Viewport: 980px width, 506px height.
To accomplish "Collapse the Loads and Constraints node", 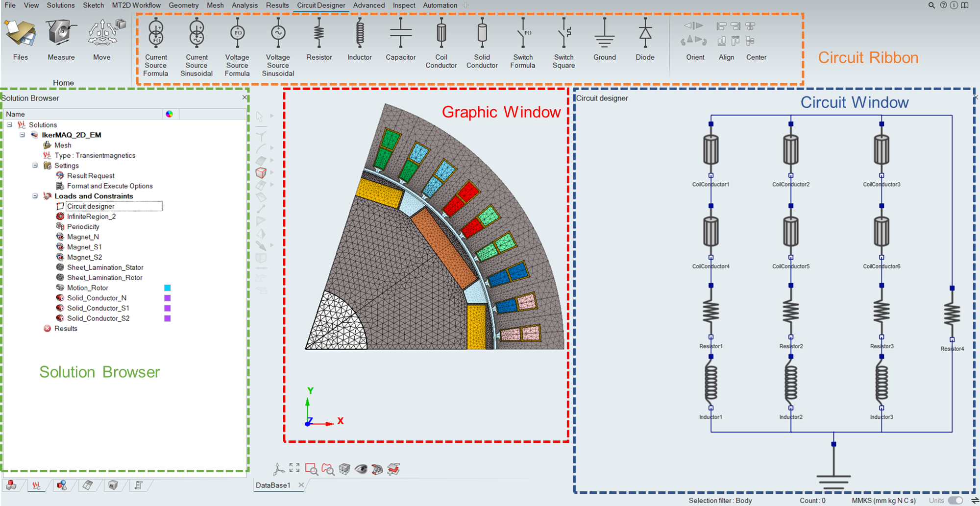I will tap(35, 196).
